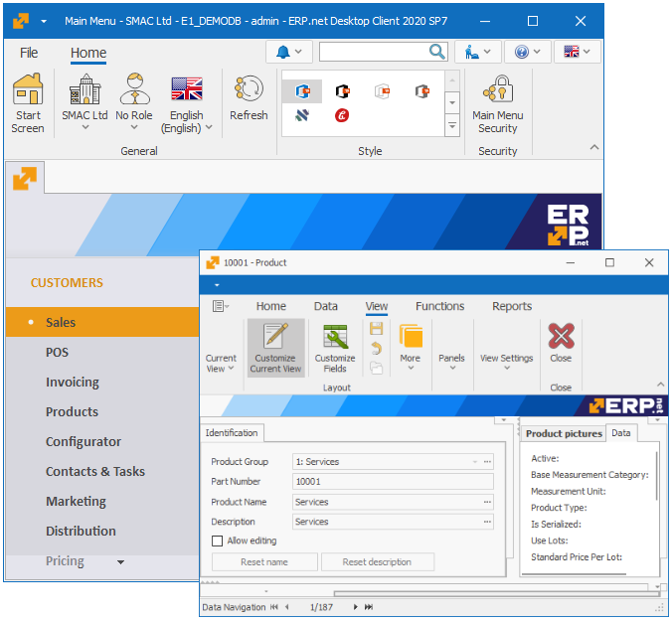Click the Main Menu search input field
This screenshot has width=672, height=620.
click(374, 52)
